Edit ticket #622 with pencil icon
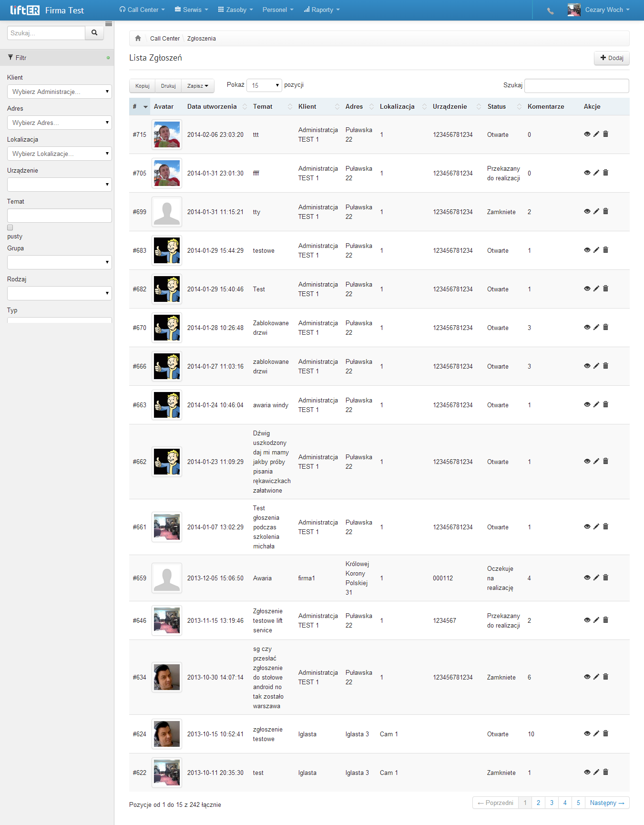Image resolution: width=644 pixels, height=825 pixels. point(596,772)
